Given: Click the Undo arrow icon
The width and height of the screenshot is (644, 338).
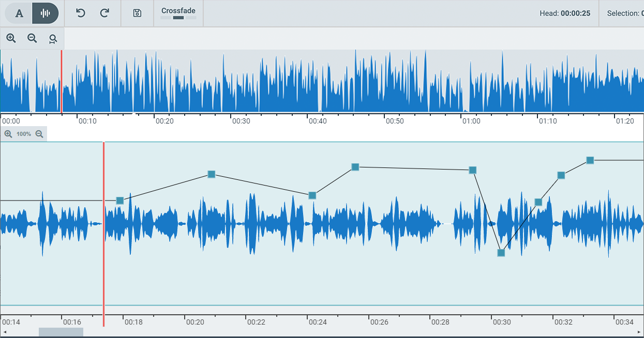Looking at the screenshot, I should pos(80,13).
